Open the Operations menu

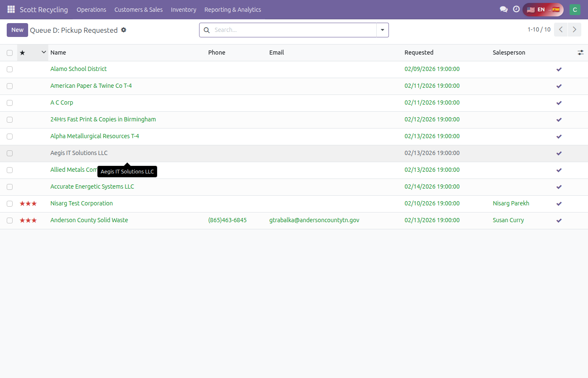[x=91, y=10]
